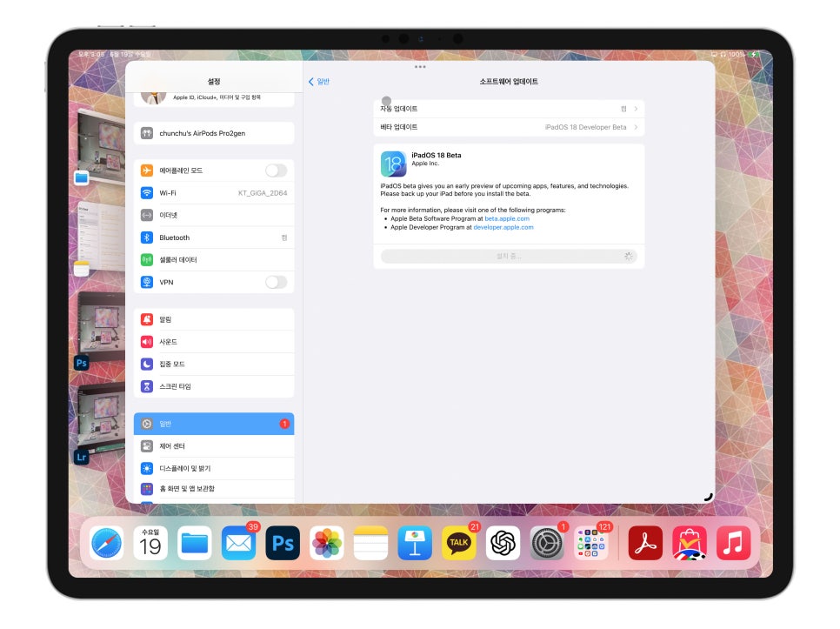Viewport: 840px width, 629px height.
Task: Open the App Library folder with 121 badge
Action: (591, 543)
